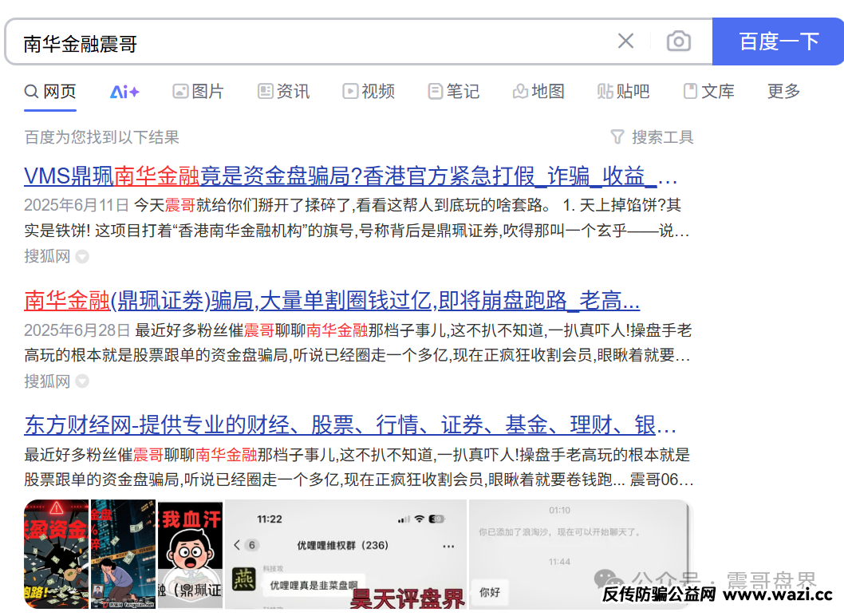
Task: Open the 你好 chat screenshot thumbnail
Action: [x=580, y=554]
